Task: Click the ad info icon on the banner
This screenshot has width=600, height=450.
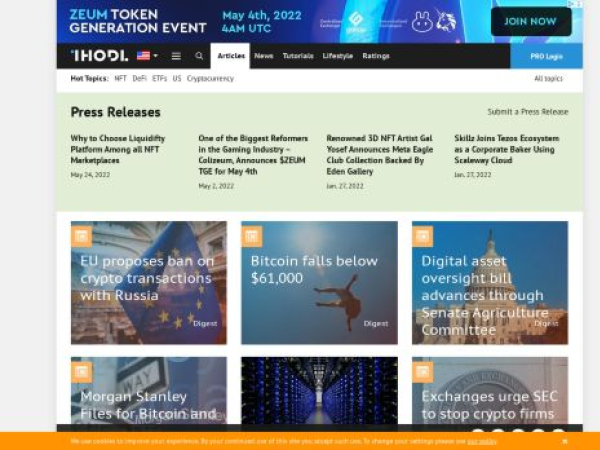Action: tap(571, 3)
